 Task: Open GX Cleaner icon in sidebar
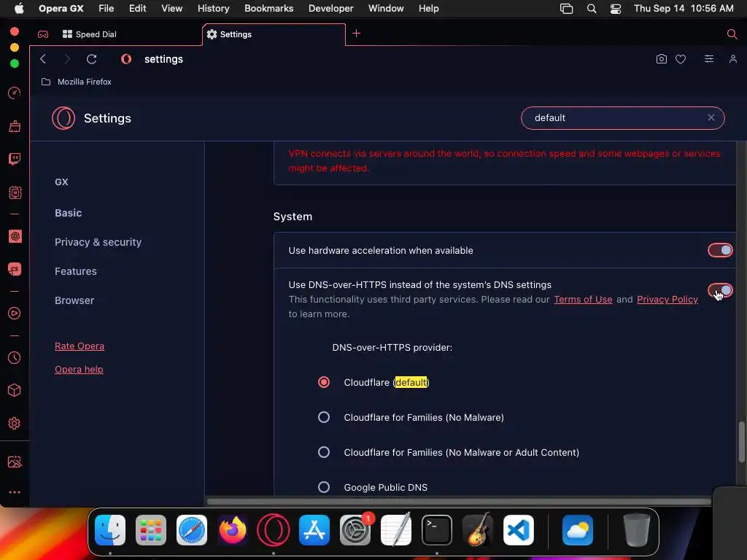click(x=15, y=126)
